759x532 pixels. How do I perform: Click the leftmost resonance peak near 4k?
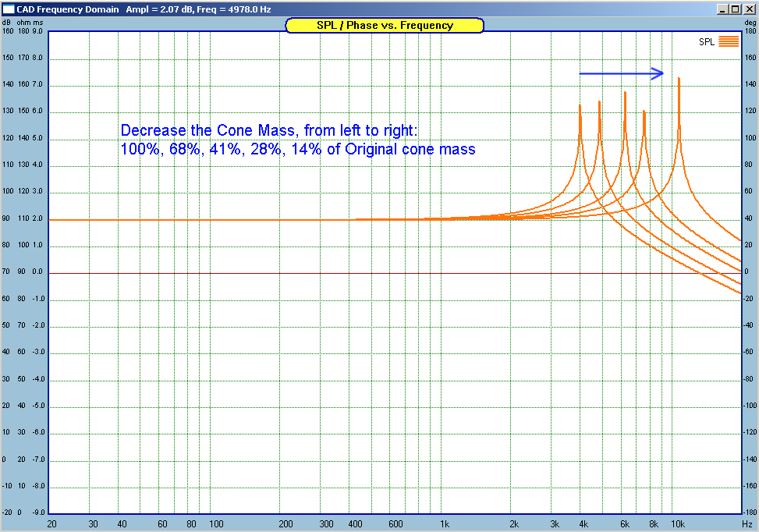pyautogui.click(x=580, y=106)
